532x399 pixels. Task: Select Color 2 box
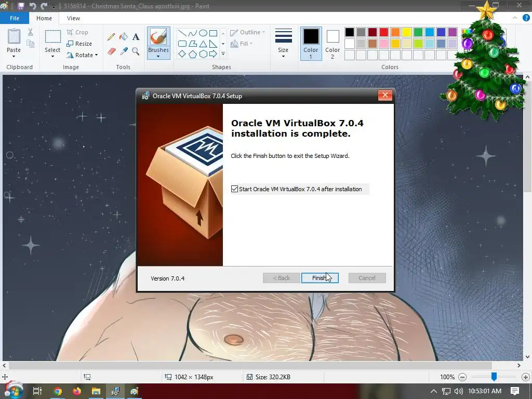332,44
